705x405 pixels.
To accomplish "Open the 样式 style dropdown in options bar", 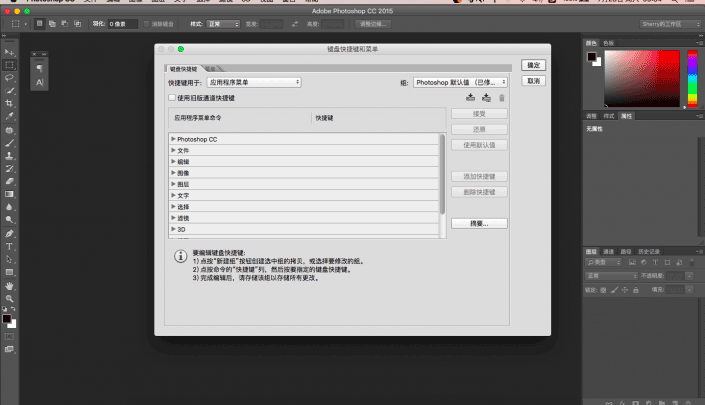I will point(223,24).
